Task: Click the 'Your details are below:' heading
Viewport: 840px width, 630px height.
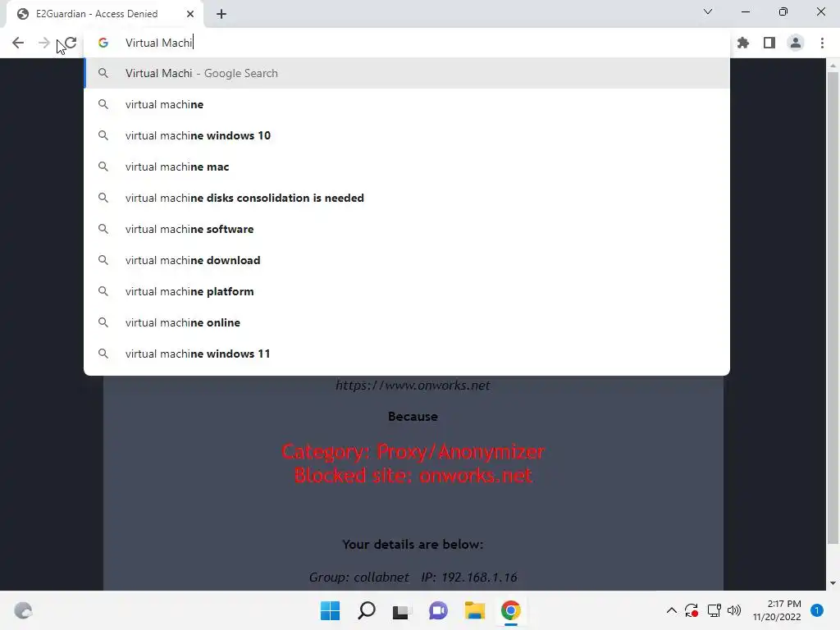Action: pos(413,545)
